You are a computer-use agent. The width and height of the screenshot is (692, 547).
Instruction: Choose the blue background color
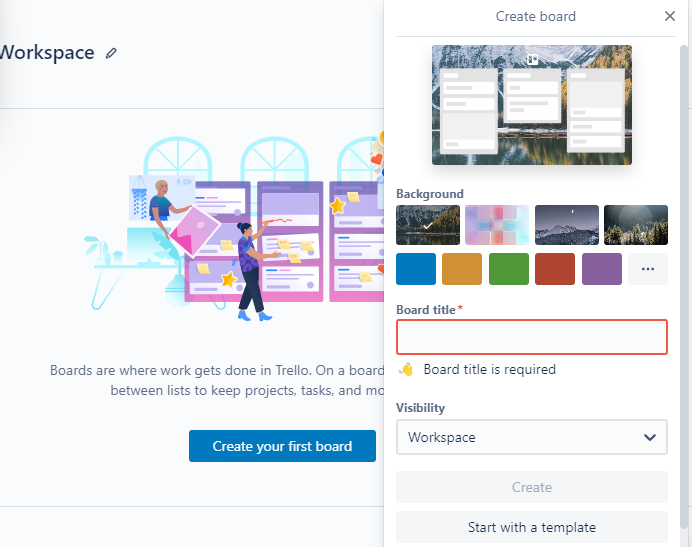coord(416,269)
